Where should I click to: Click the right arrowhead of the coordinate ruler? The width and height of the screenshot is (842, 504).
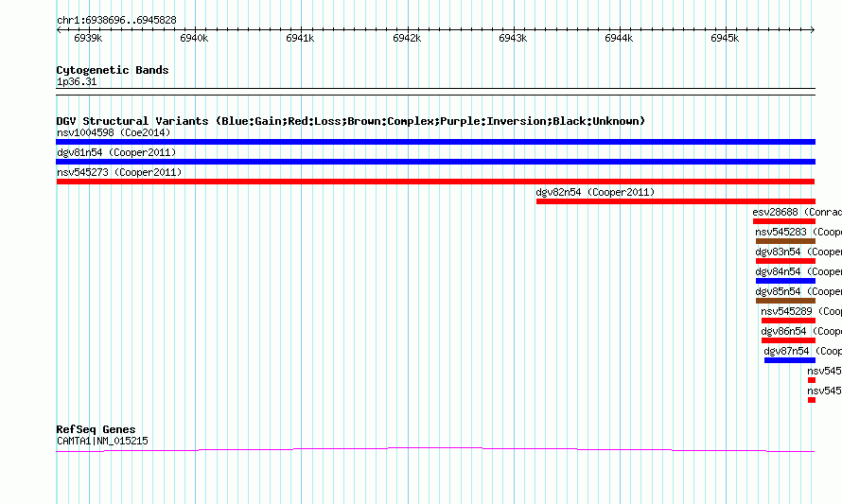pyautogui.click(x=813, y=30)
